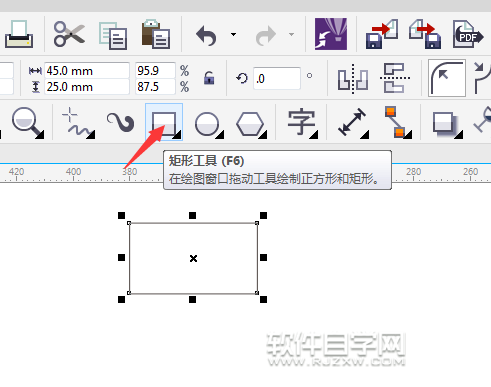This screenshot has width=491, height=387.
Task: Open the redo history dropdown arrow
Action: [x=291, y=34]
